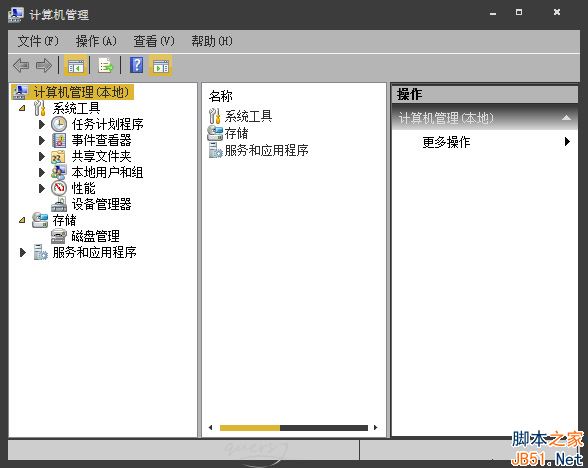Select Device Manager (设备管理器) icon
588x468 pixels.
[59, 205]
